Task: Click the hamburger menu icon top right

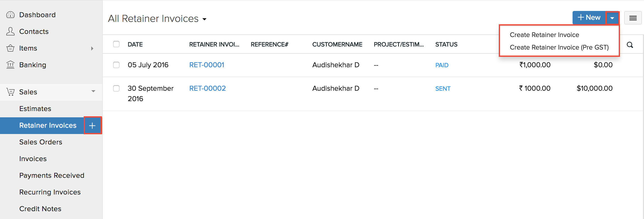Action: tap(633, 18)
